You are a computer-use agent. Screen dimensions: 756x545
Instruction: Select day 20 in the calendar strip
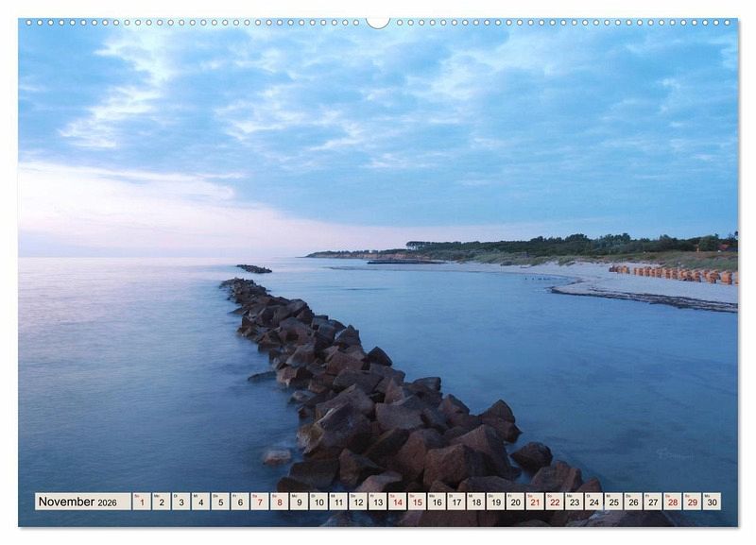coord(515,502)
